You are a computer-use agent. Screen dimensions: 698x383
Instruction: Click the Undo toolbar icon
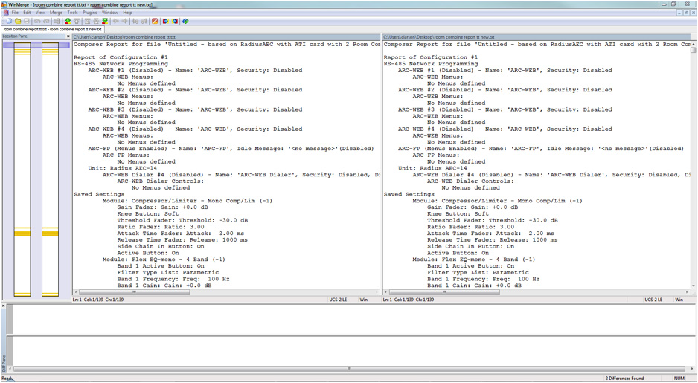click(37, 21)
